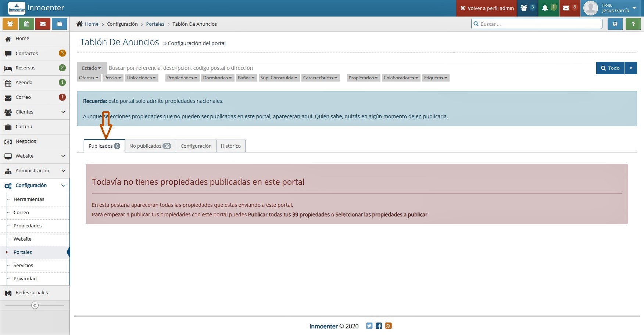Expand the Administración sidebar menu

[x=35, y=171]
